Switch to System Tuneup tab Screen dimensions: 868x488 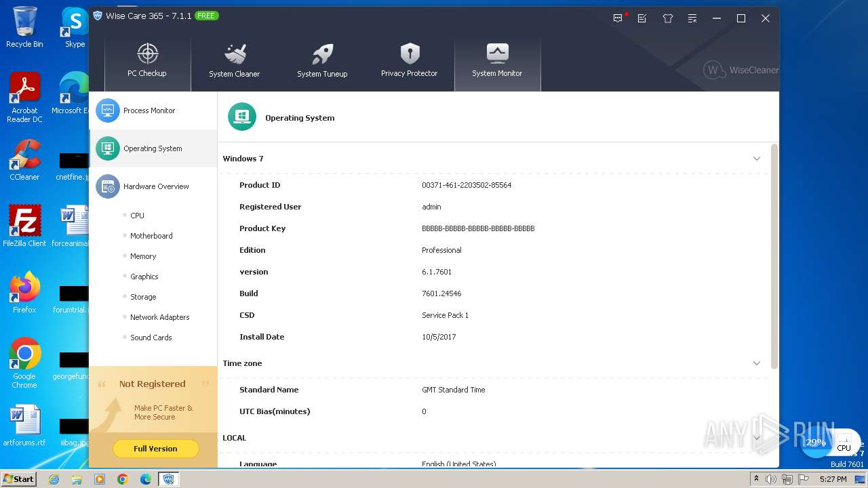tap(322, 62)
